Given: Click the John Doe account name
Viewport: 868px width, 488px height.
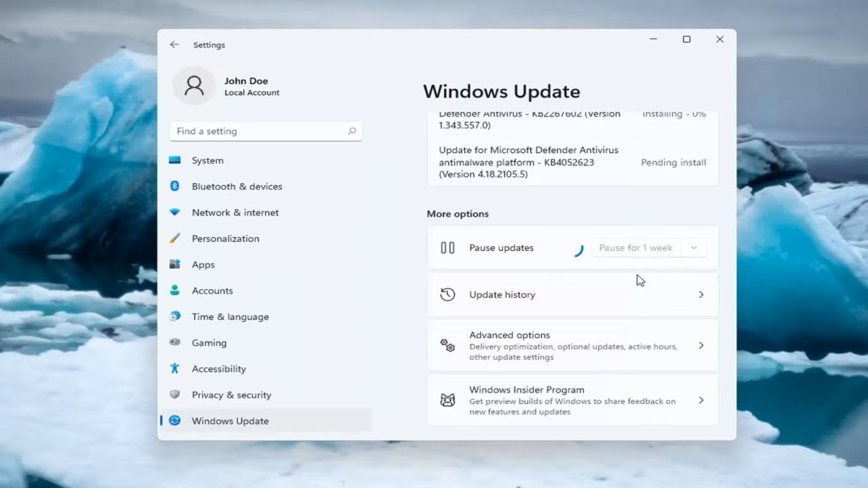Looking at the screenshot, I should [x=246, y=81].
